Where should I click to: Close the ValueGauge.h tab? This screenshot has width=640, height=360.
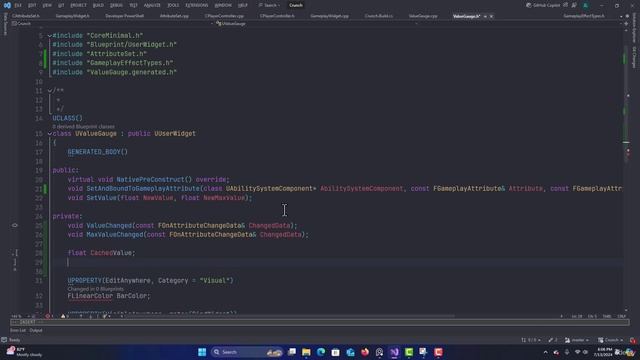tap(491, 16)
